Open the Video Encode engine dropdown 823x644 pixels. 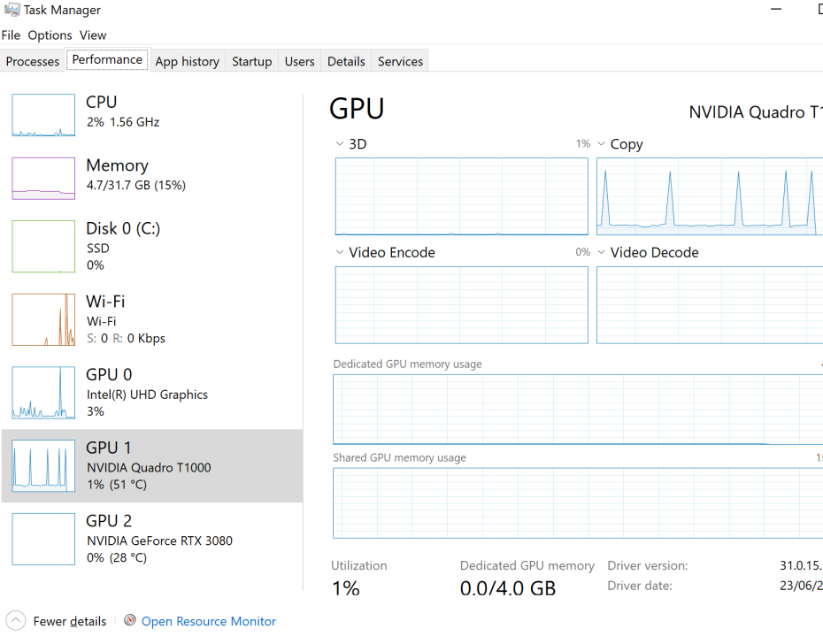(340, 252)
